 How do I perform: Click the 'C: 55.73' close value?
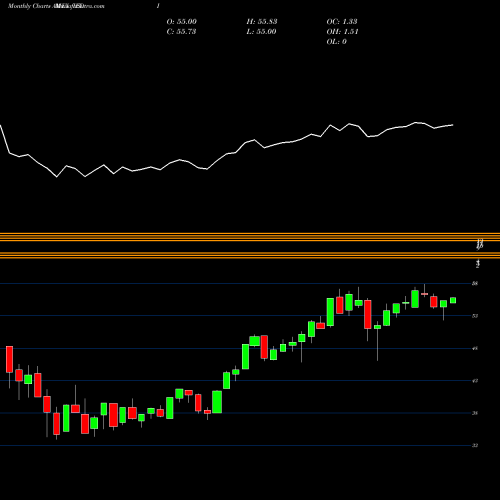click(181, 32)
